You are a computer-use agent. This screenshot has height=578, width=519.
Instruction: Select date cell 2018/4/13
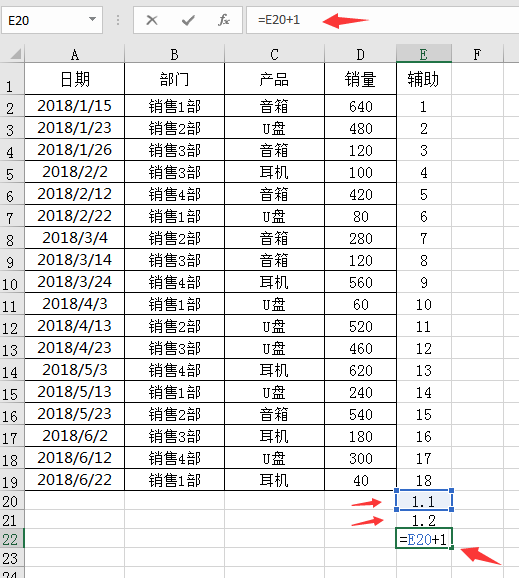point(74,326)
